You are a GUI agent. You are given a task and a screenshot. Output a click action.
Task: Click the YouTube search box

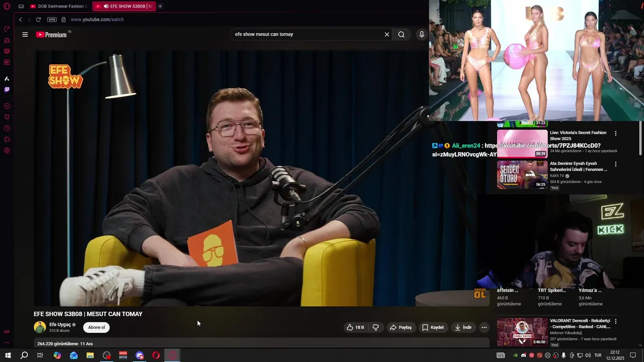tap(307, 35)
